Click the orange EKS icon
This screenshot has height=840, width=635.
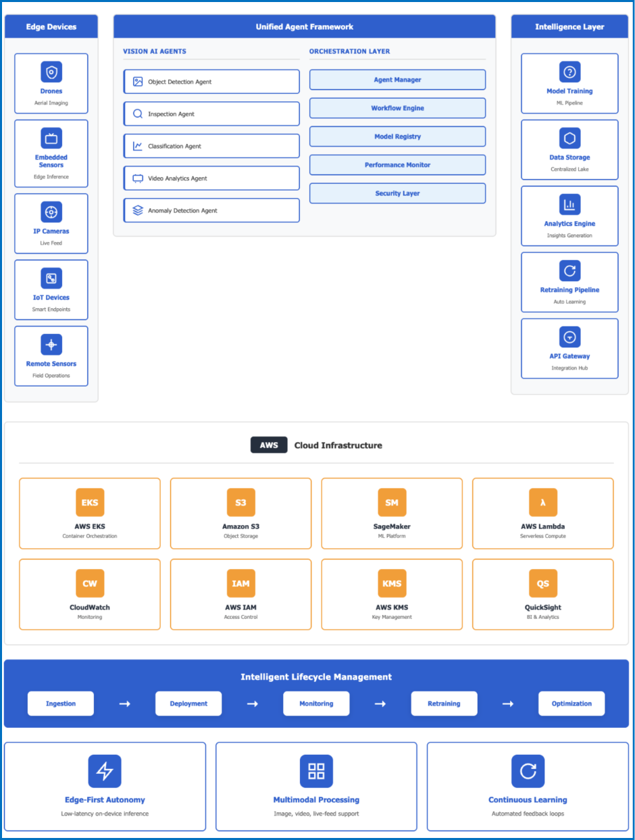point(90,502)
